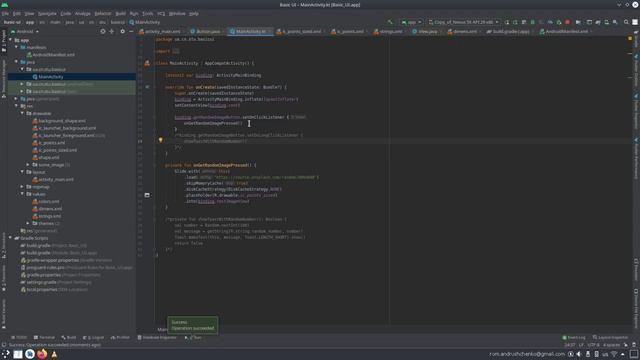Open the Layout Inspector tool window
Viewport: 640px width, 360px height.
click(610, 338)
